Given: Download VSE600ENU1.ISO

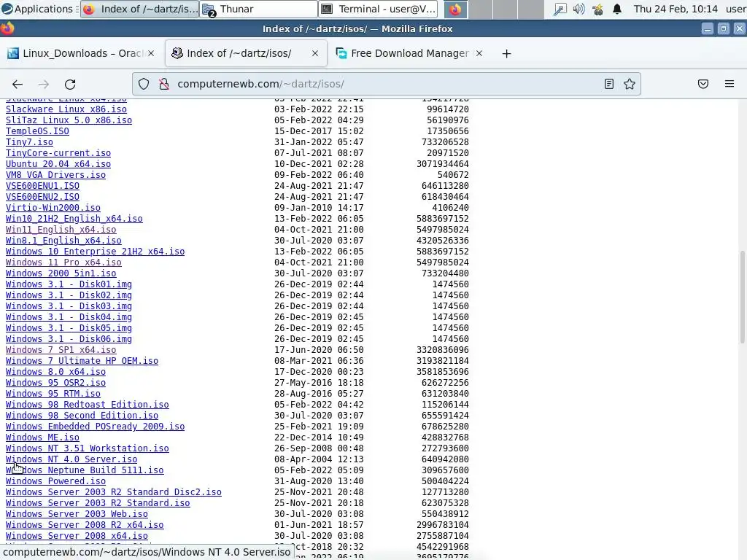Looking at the screenshot, I should coord(42,186).
